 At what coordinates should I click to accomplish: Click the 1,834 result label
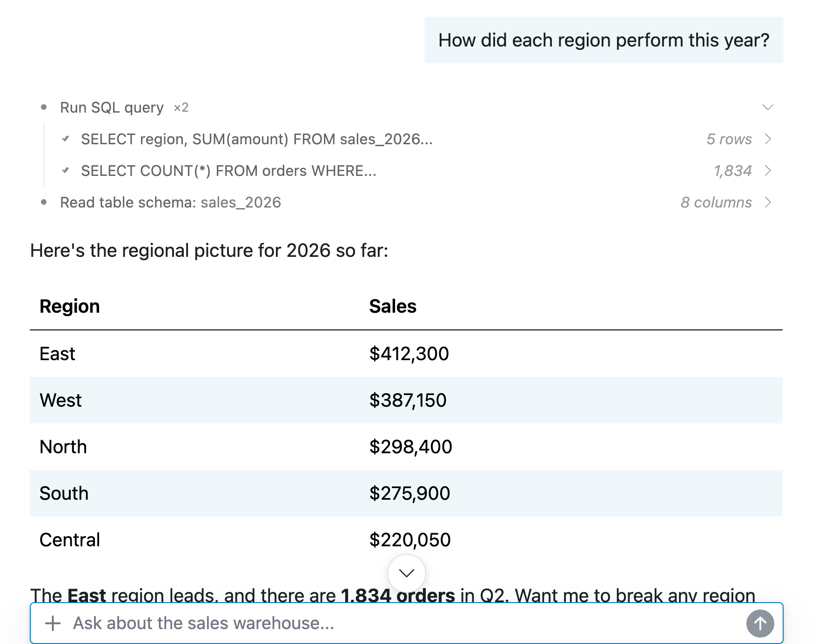(733, 171)
